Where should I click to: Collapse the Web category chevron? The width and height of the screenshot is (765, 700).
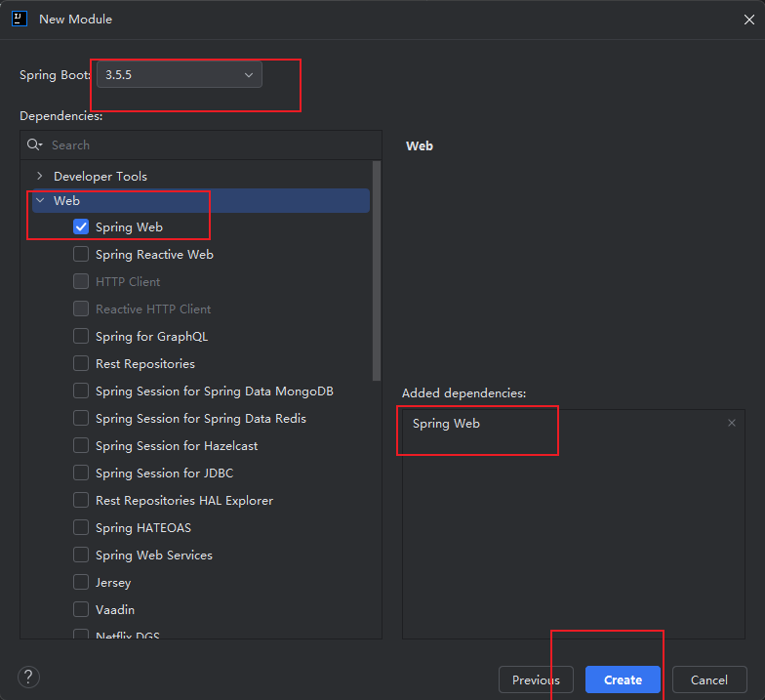click(40, 201)
